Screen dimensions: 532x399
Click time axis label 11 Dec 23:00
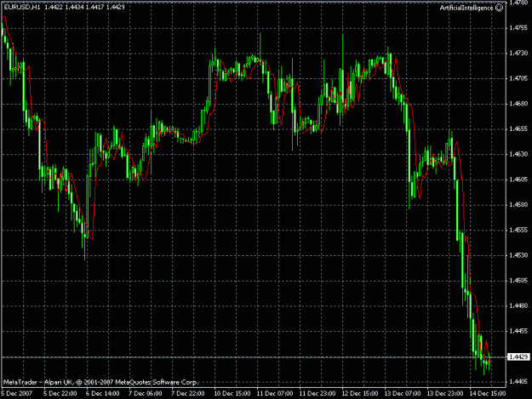(x=317, y=394)
